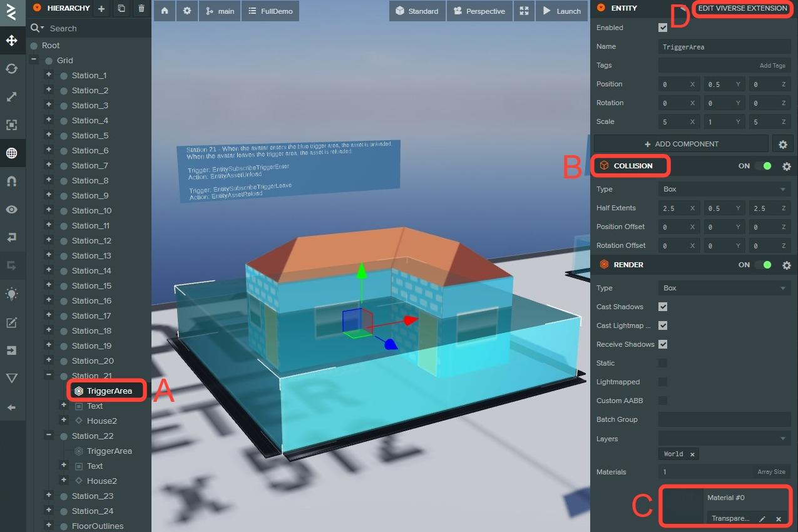798x532 pixels.
Task: Toggle world/local globe icon in left toolbar
Action: (11, 153)
